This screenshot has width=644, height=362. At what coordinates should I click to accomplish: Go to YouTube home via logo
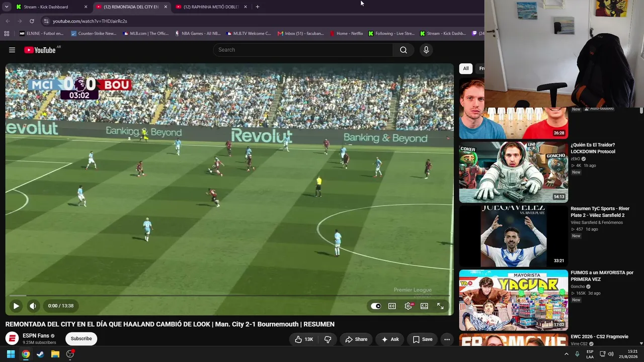point(39,50)
